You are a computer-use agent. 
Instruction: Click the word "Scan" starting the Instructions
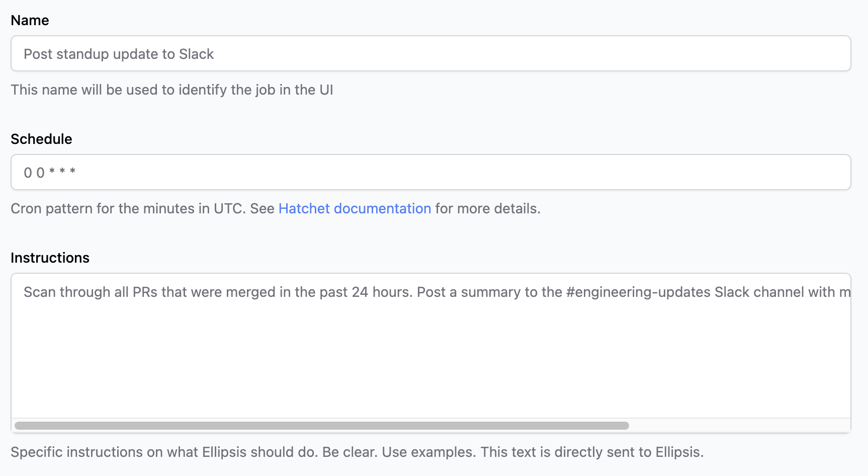(x=39, y=292)
